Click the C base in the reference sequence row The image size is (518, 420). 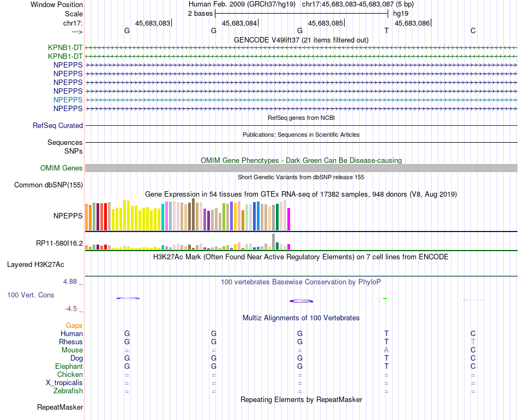[x=473, y=31]
